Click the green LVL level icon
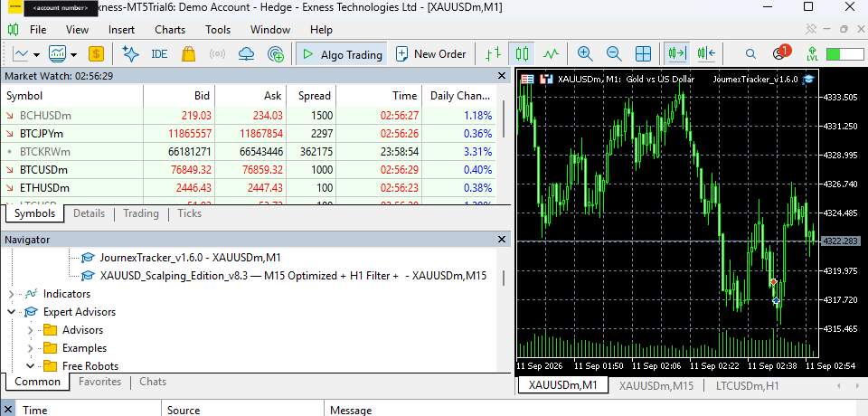 [x=812, y=54]
